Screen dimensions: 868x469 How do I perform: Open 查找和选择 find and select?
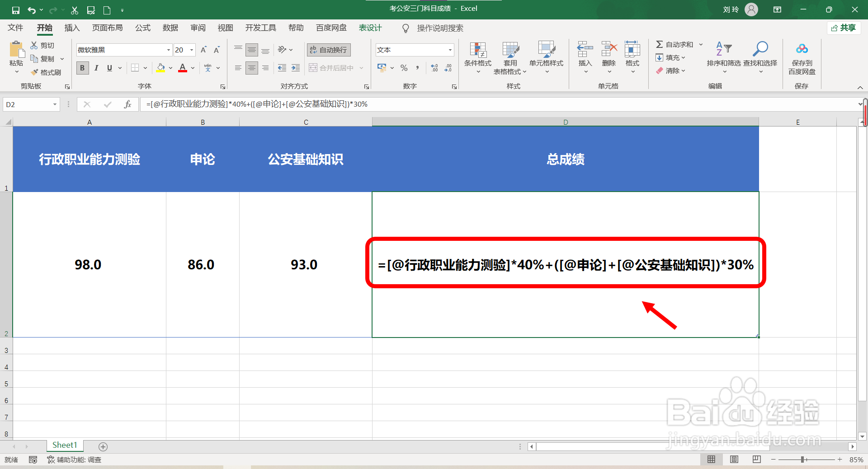(x=760, y=58)
